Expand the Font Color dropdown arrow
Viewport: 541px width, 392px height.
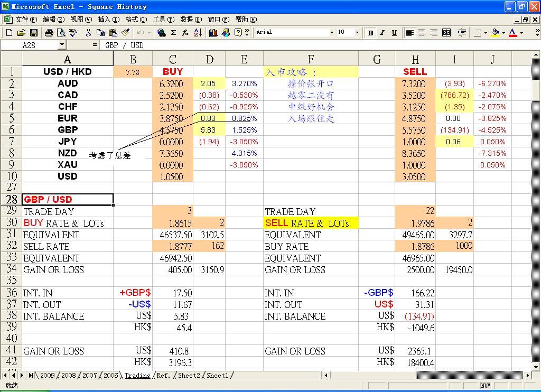[x=521, y=32]
